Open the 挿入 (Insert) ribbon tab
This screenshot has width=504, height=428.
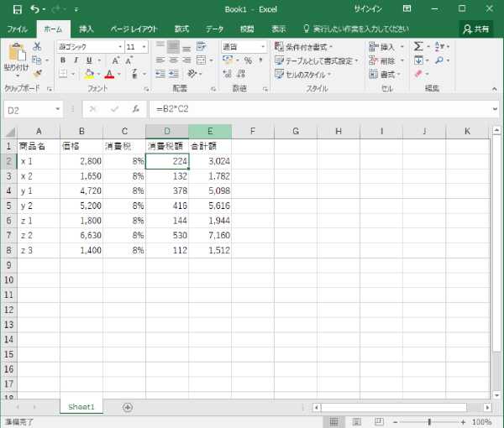[x=87, y=29]
